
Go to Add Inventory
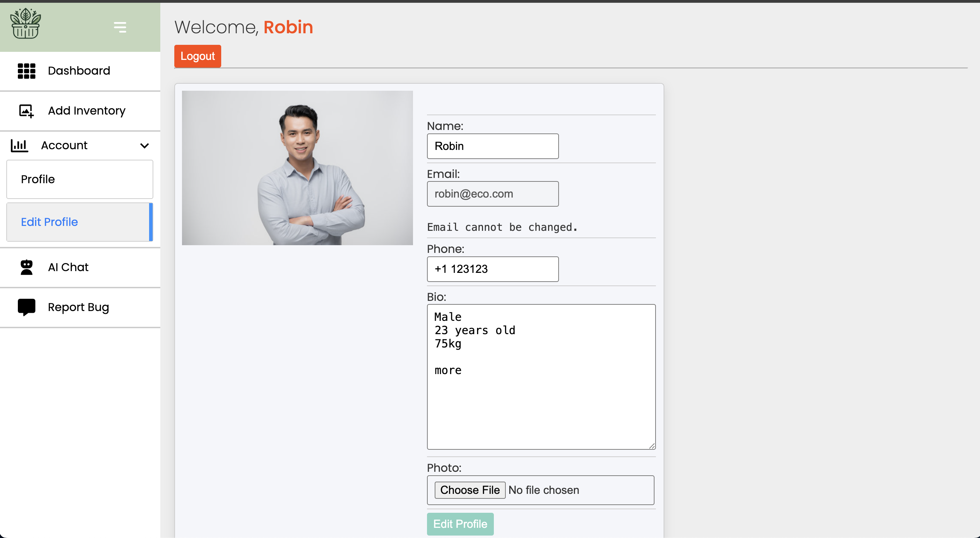(x=86, y=111)
